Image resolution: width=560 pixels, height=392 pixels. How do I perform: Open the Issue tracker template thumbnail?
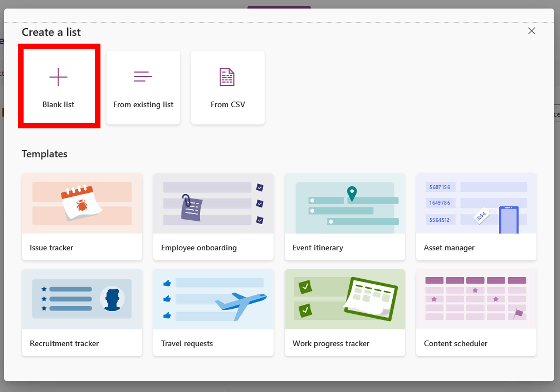(x=82, y=203)
